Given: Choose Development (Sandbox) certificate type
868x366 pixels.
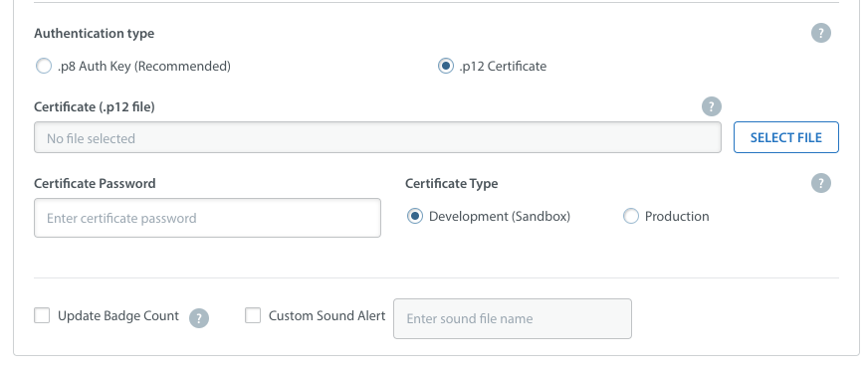Looking at the screenshot, I should [x=415, y=216].
